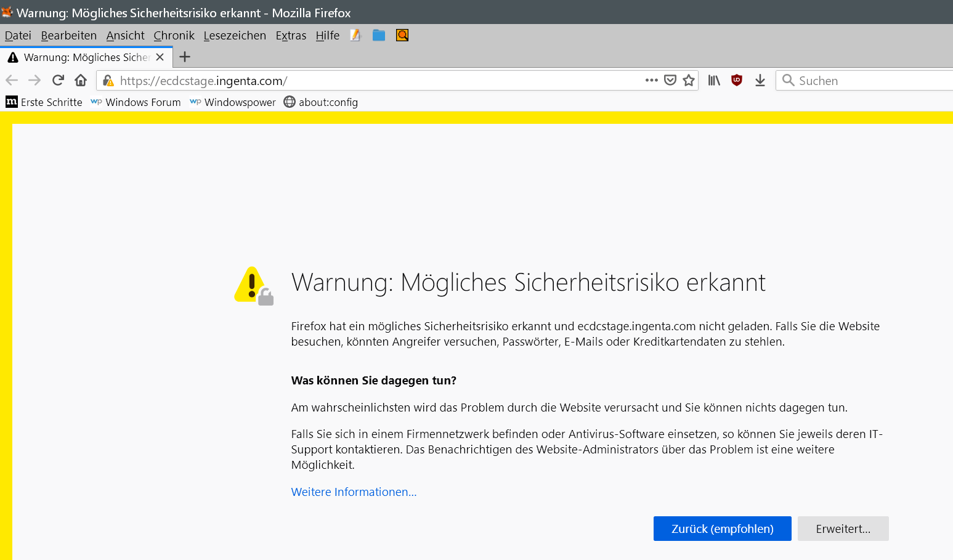Viewport: 953px width, 560px height.
Task: Open the uBlock Origin extension
Action: click(x=736, y=80)
